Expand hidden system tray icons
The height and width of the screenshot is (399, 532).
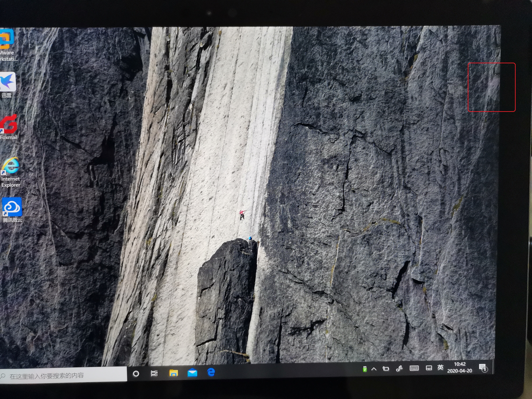coord(374,369)
